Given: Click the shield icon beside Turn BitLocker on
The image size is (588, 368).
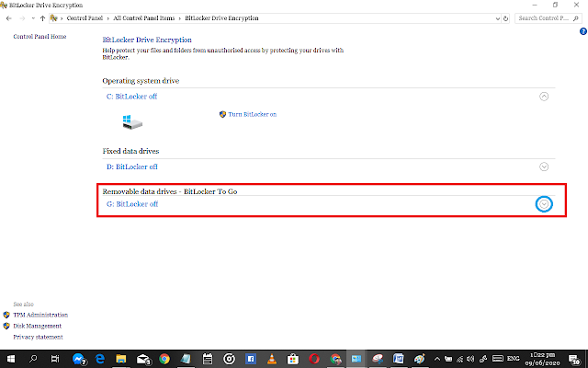Looking at the screenshot, I should tap(222, 114).
